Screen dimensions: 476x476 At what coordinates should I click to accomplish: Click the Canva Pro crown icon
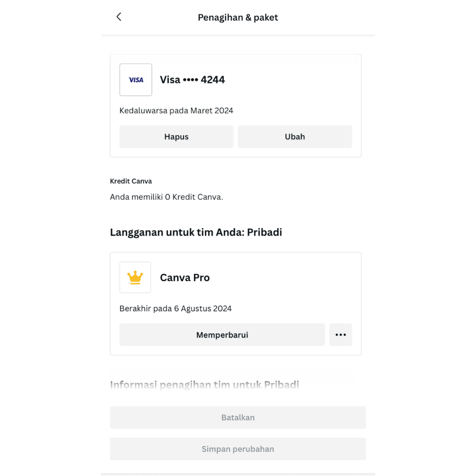tap(135, 278)
